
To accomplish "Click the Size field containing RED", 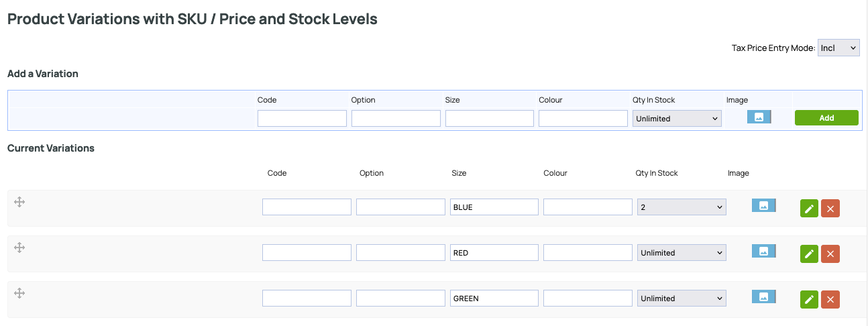I will 494,253.
